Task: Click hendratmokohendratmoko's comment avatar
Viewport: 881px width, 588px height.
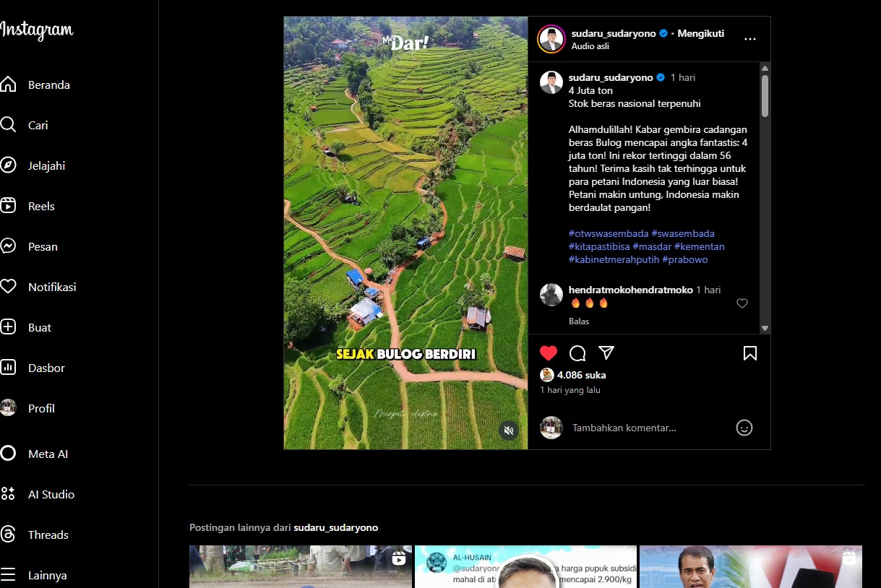Action: point(551,295)
